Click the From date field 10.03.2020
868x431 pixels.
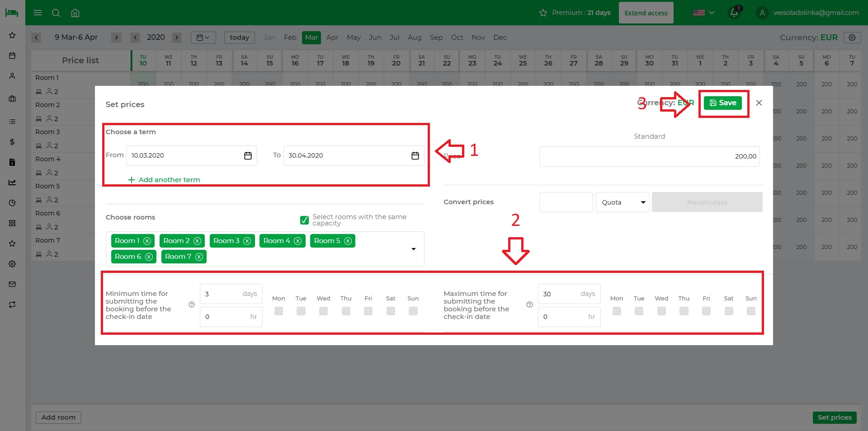click(192, 155)
